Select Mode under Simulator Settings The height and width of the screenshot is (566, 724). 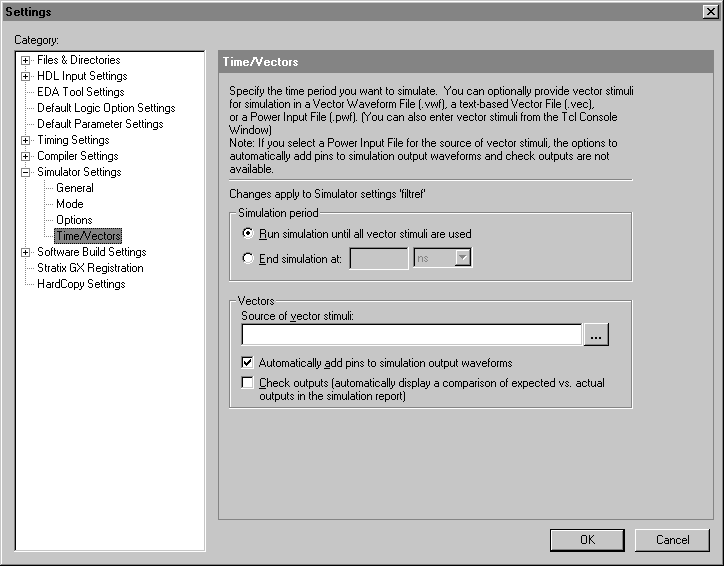[x=70, y=204]
